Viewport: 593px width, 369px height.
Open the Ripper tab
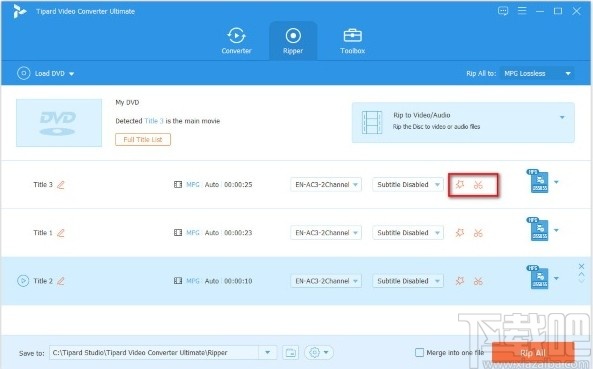[293, 41]
